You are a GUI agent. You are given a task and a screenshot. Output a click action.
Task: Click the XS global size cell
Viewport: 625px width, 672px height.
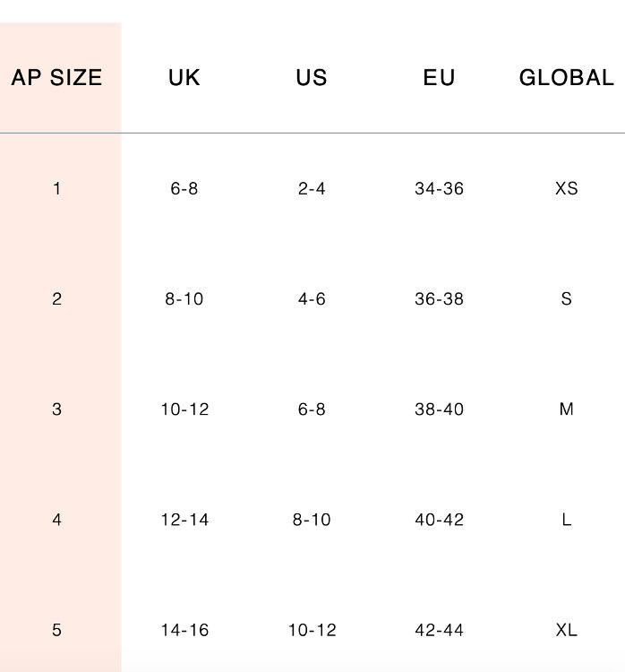point(566,188)
